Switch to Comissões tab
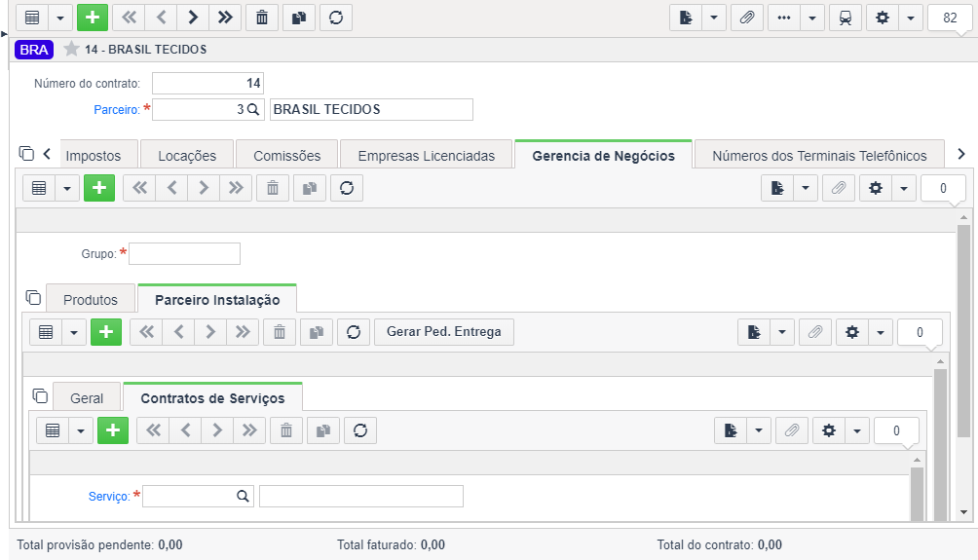The width and height of the screenshot is (978, 560). click(x=287, y=155)
